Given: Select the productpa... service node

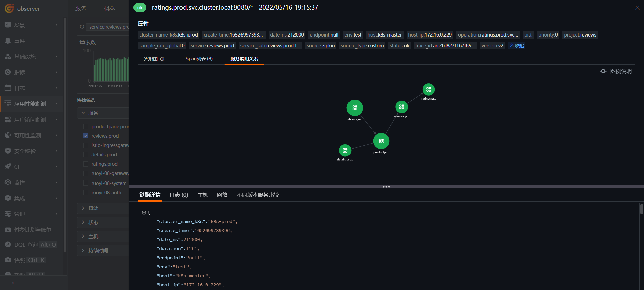Looking at the screenshot, I should 381,141.
